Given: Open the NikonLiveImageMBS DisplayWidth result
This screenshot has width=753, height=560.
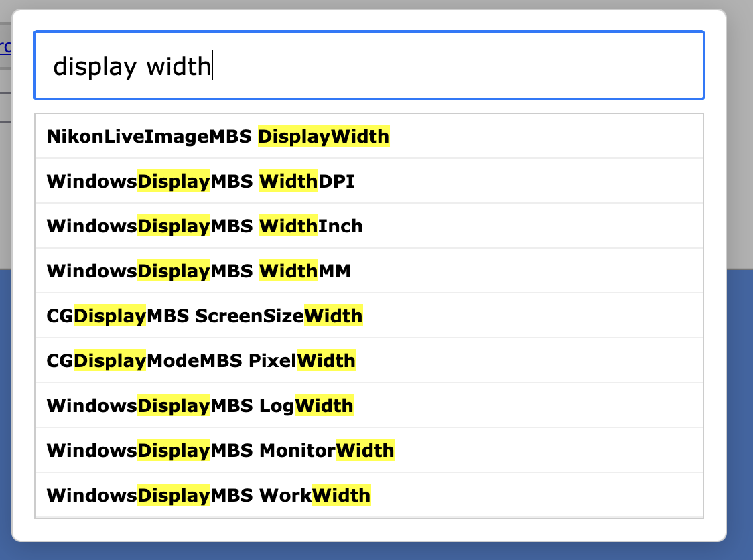Looking at the screenshot, I should (x=369, y=137).
